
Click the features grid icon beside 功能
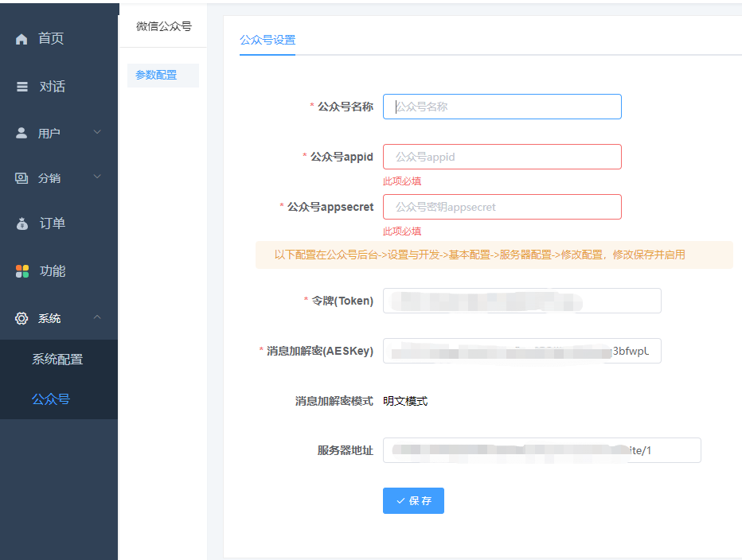[x=21, y=270]
